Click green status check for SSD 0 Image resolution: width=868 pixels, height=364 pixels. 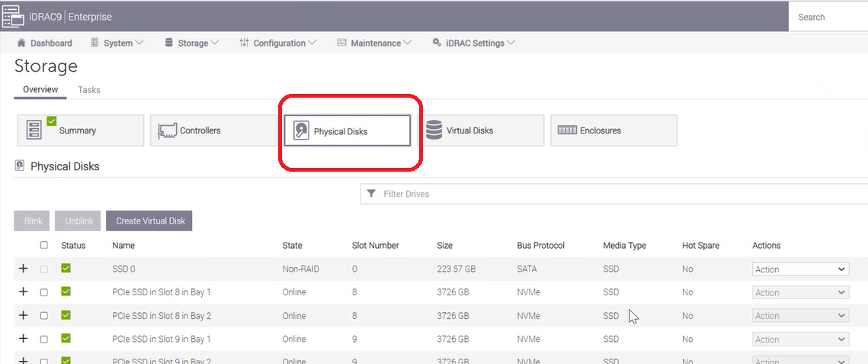coord(66,268)
